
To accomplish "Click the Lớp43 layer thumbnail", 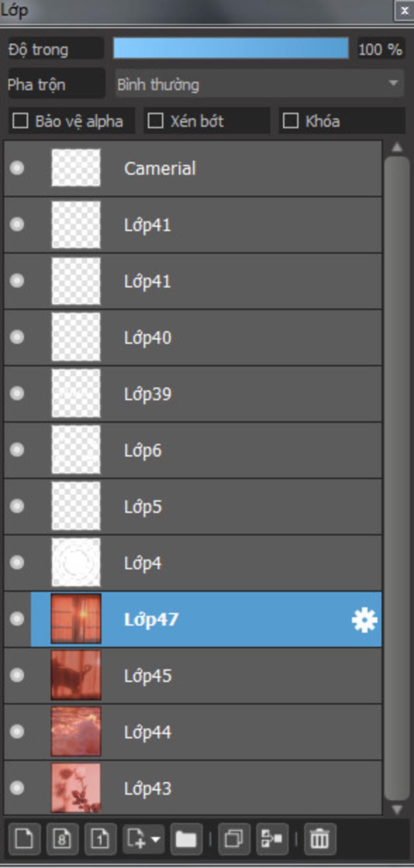I will (x=76, y=788).
